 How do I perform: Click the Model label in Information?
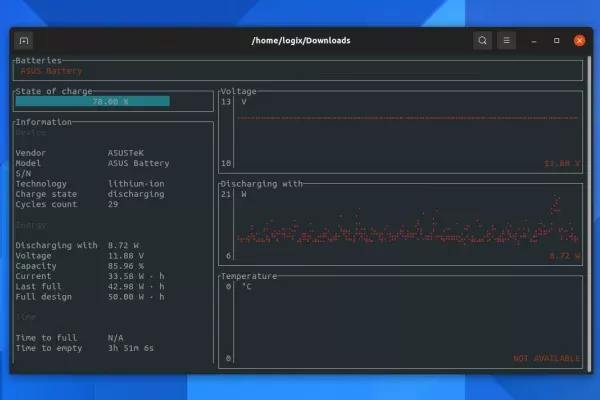(x=28, y=163)
